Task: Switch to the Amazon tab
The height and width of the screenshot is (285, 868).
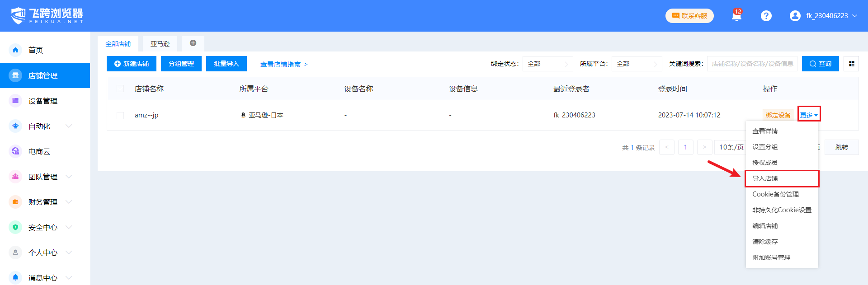Action: 160,44
